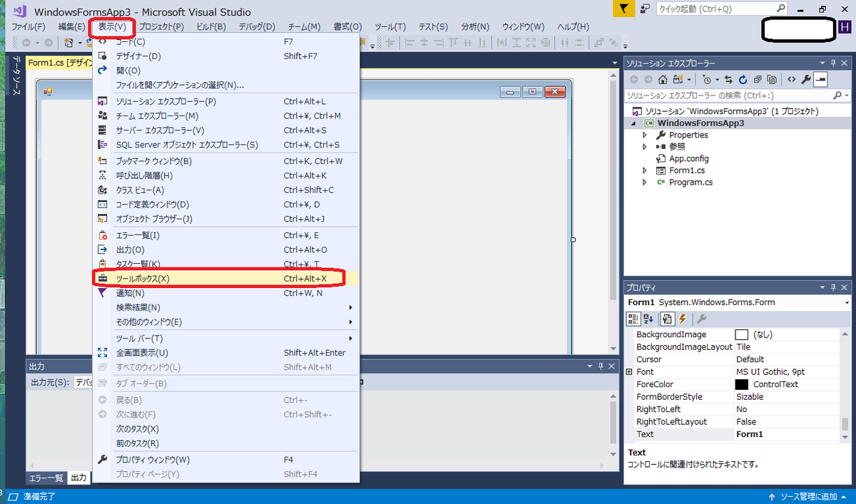Choose クラス ビュー(A) menu entry
The width and height of the screenshot is (856, 504).
click(226, 190)
